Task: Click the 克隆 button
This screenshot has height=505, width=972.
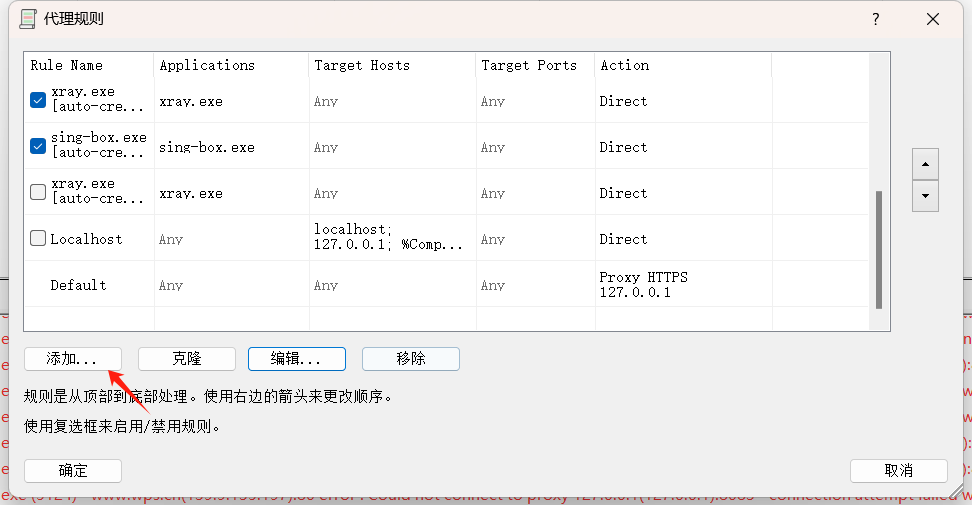Action: [x=187, y=359]
